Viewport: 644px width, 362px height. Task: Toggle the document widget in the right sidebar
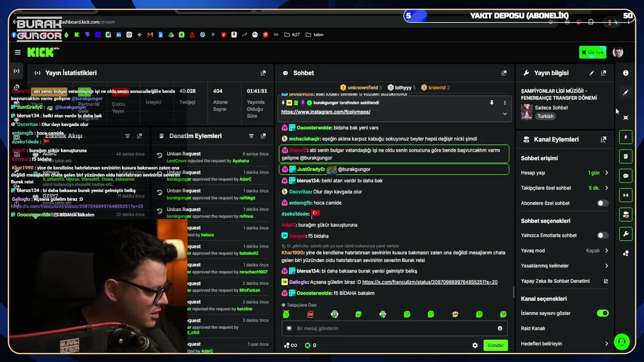point(626,156)
